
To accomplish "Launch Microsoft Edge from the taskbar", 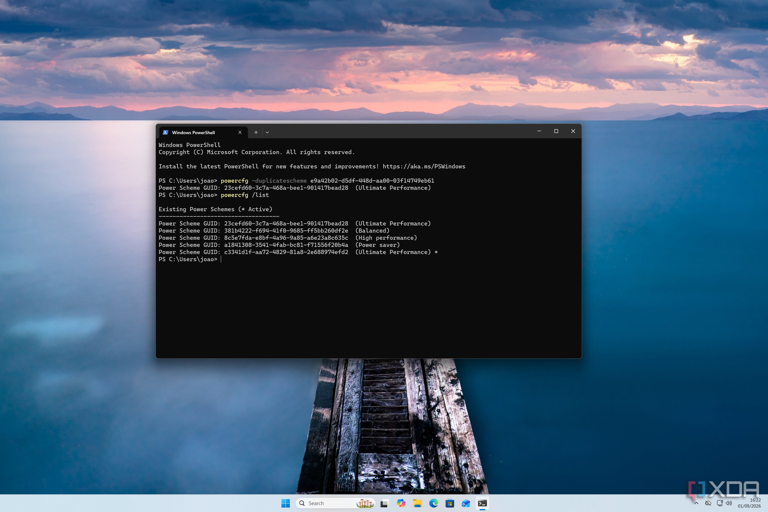I will 433,503.
